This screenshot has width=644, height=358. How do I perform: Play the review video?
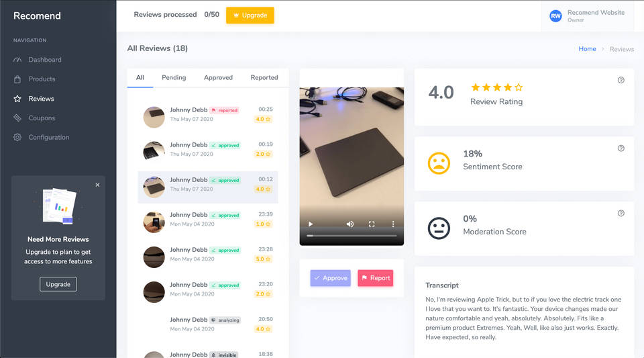[311, 224]
